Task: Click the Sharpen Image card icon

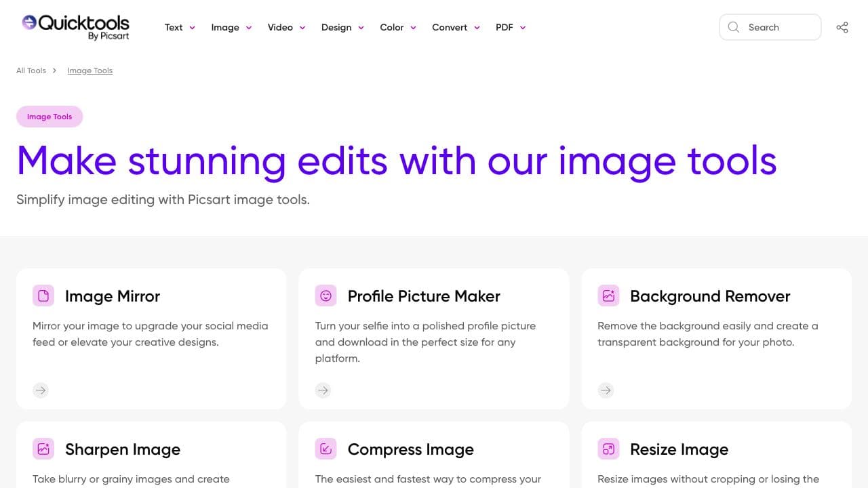Action: 43,449
